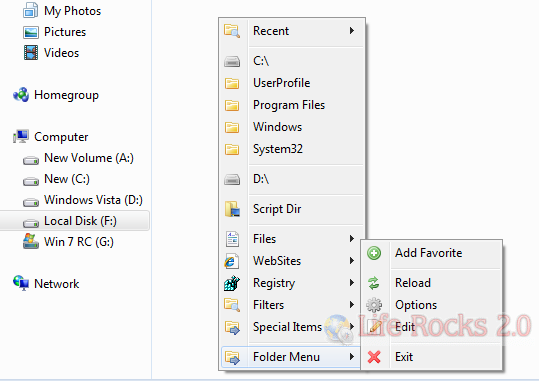Select Add Favorite in the submenu
Image resolution: width=539 pixels, height=381 pixels.
pyautogui.click(x=432, y=253)
